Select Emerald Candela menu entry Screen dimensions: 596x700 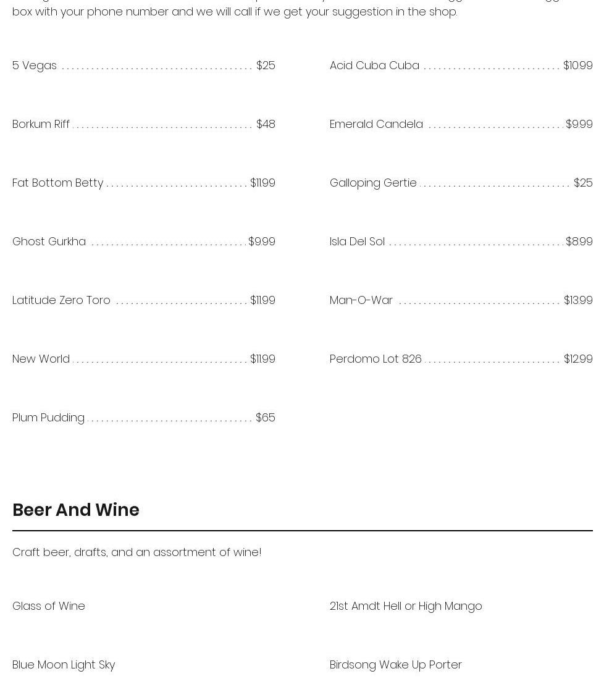coord(461,124)
